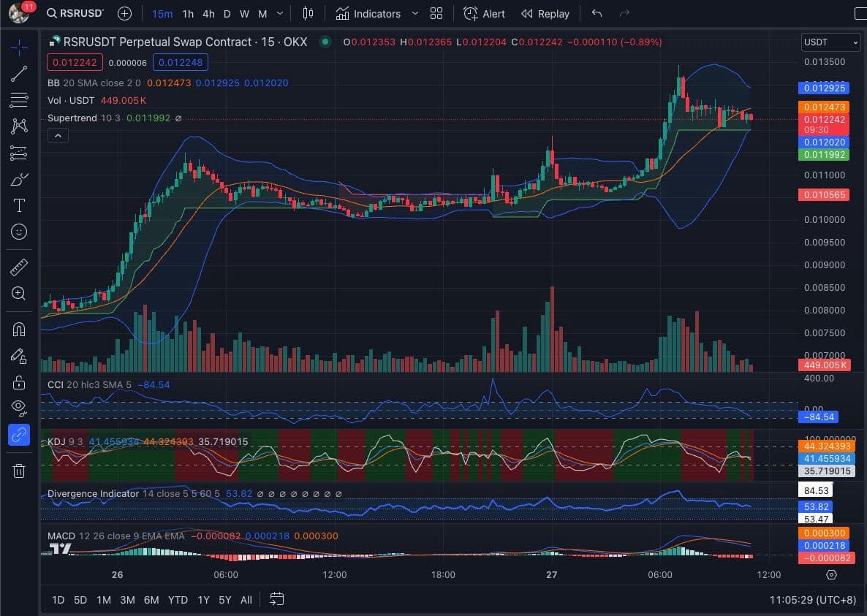Activate the zoom in tool
The height and width of the screenshot is (616, 867).
(19, 293)
